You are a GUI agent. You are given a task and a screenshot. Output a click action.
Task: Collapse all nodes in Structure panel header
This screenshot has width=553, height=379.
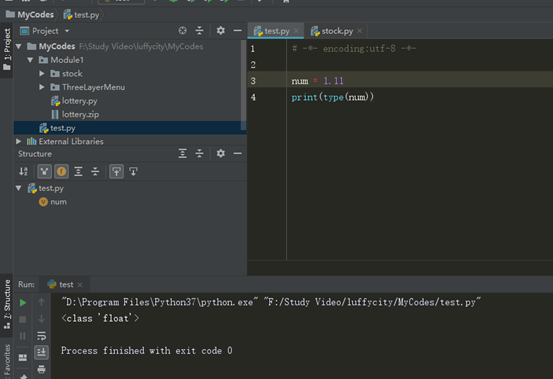pyautogui.click(x=199, y=153)
